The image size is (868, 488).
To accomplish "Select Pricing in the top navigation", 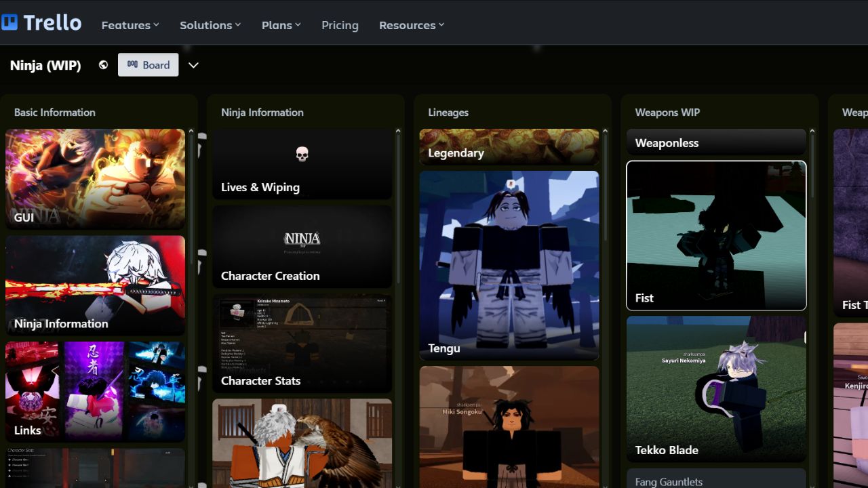I will pos(340,25).
